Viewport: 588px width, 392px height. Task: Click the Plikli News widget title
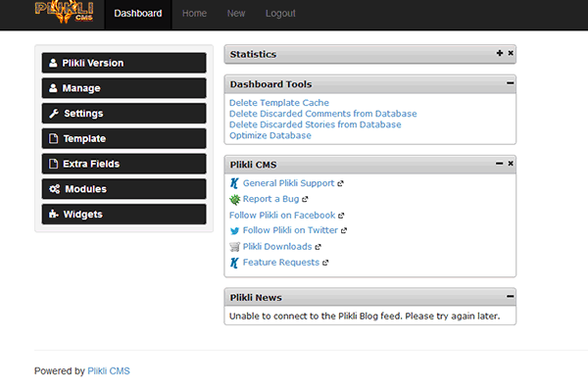[x=256, y=298]
